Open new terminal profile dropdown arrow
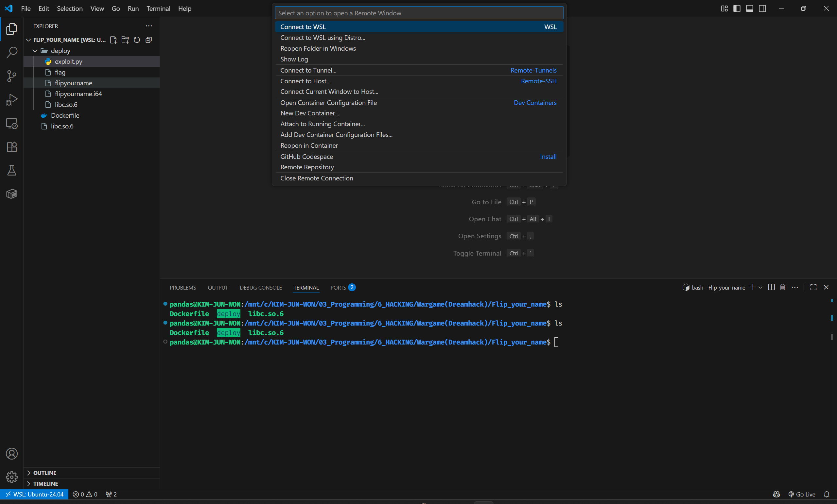The width and height of the screenshot is (837, 504). click(760, 288)
